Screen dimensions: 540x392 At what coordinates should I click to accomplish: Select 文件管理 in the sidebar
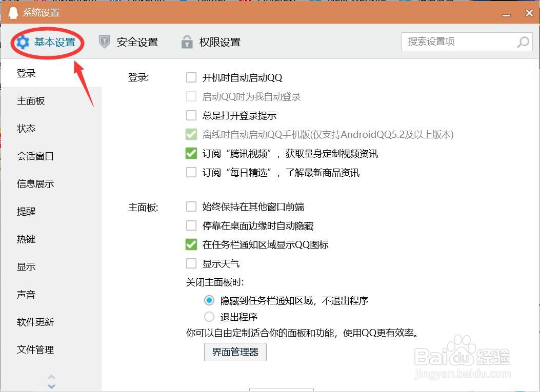pos(52,349)
